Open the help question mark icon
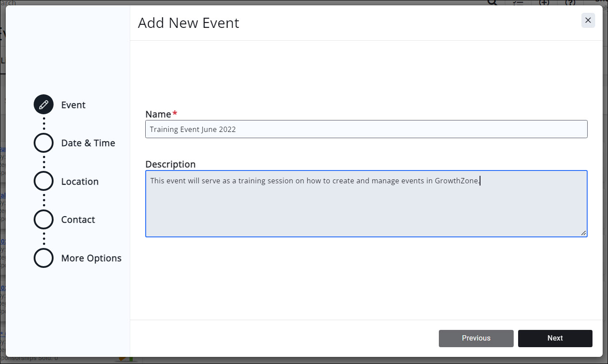Viewport: 608px width, 364px height. coord(570,3)
